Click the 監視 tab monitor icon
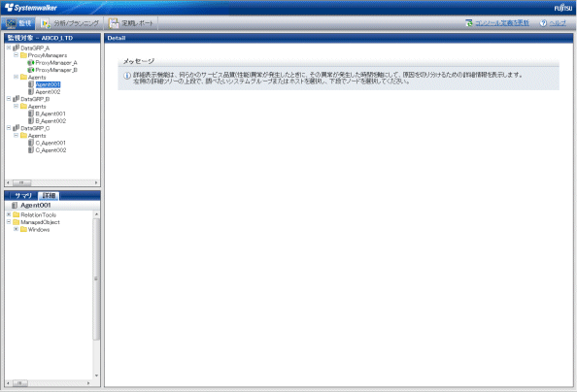The height and width of the screenshot is (392, 577). 11,23
